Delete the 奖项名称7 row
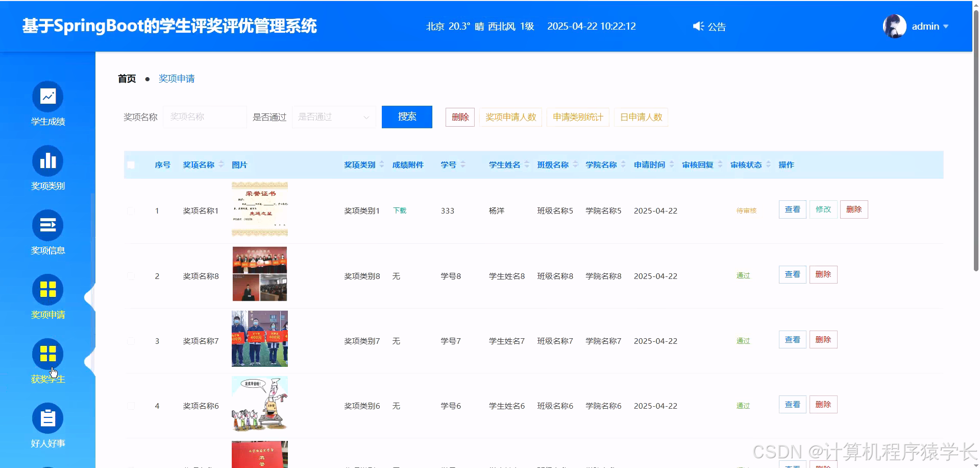This screenshot has width=980, height=468. (823, 340)
